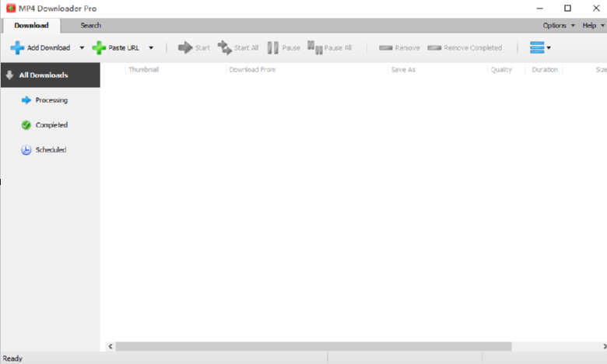Click the Ready status bar text

[12, 359]
